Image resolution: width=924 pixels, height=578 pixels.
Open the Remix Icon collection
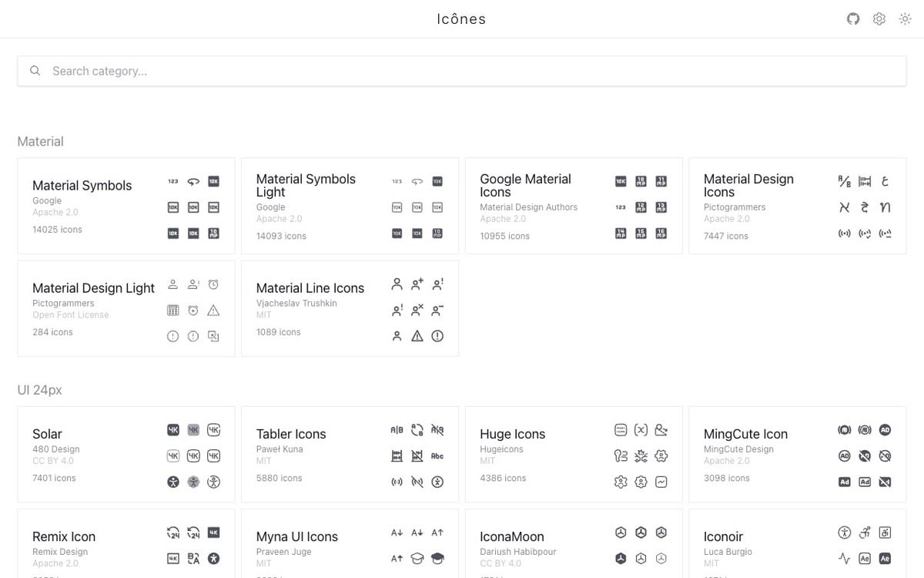(126, 543)
